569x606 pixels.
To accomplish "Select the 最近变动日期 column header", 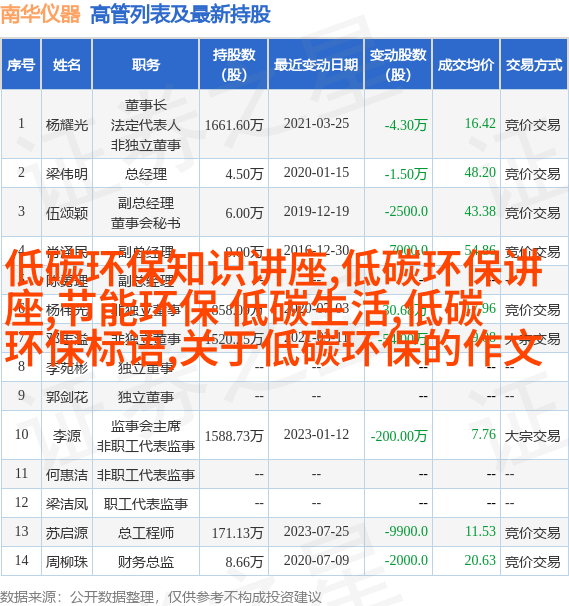I will (316, 65).
